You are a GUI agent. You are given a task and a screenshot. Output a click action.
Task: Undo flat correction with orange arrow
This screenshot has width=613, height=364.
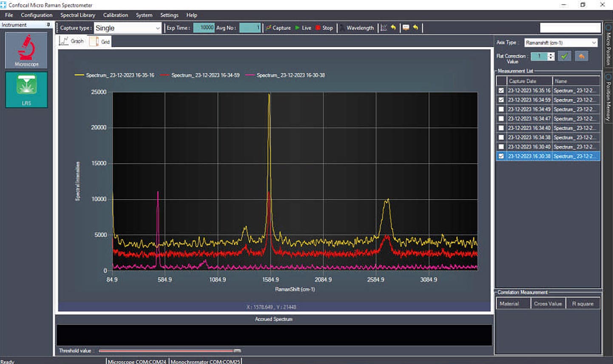(581, 56)
